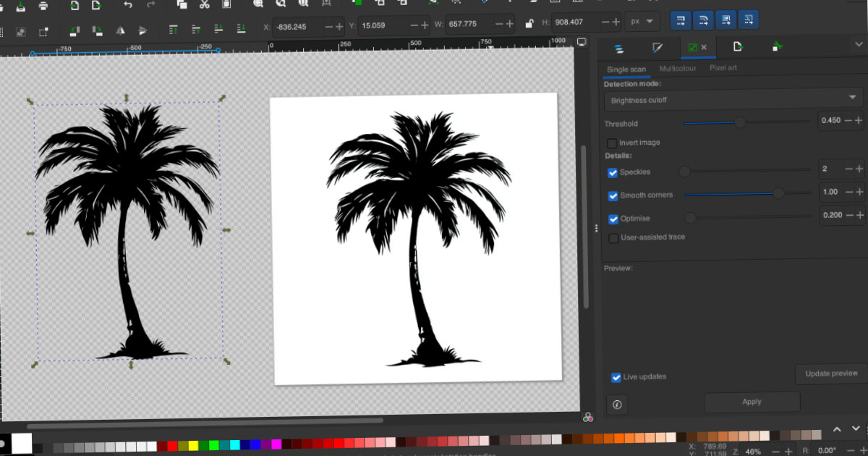Click the Export file icon in the top toolbar
868x456 pixels.
pyautogui.click(x=95, y=5)
